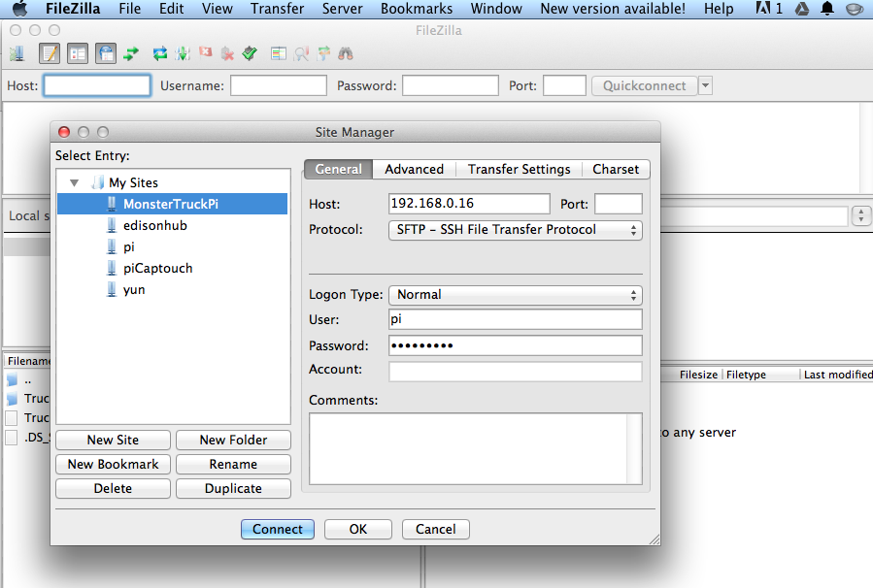Image resolution: width=873 pixels, height=588 pixels.
Task: Select the MonsterTruckPi site entry
Action: 172,204
